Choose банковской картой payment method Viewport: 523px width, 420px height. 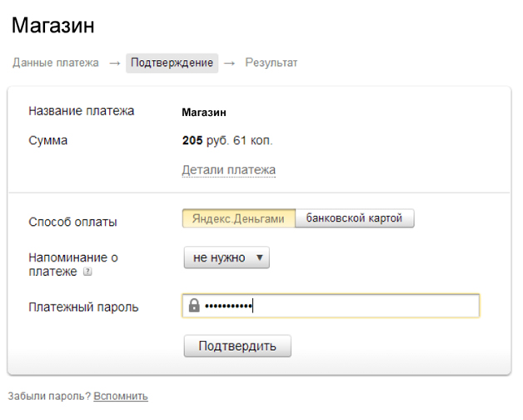tap(355, 218)
